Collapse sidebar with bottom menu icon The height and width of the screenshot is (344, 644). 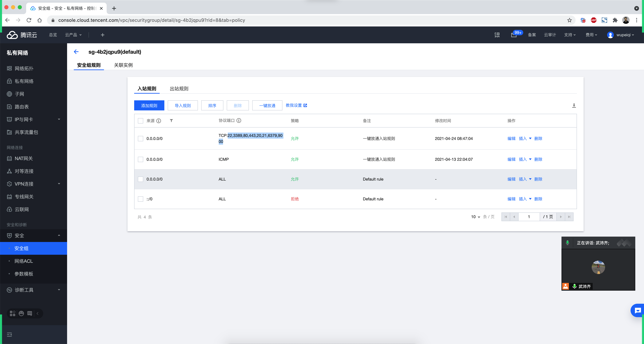click(10, 334)
